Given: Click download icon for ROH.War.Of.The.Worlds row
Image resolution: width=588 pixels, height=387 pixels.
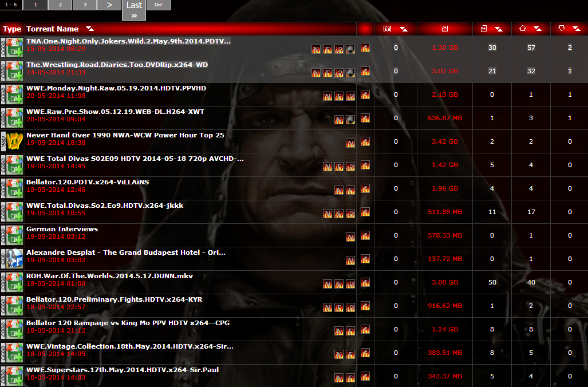Looking at the screenshot, I should click(365, 282).
